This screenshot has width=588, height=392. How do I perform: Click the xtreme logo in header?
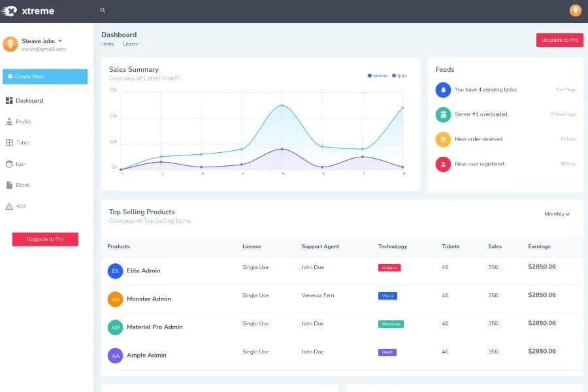click(28, 10)
